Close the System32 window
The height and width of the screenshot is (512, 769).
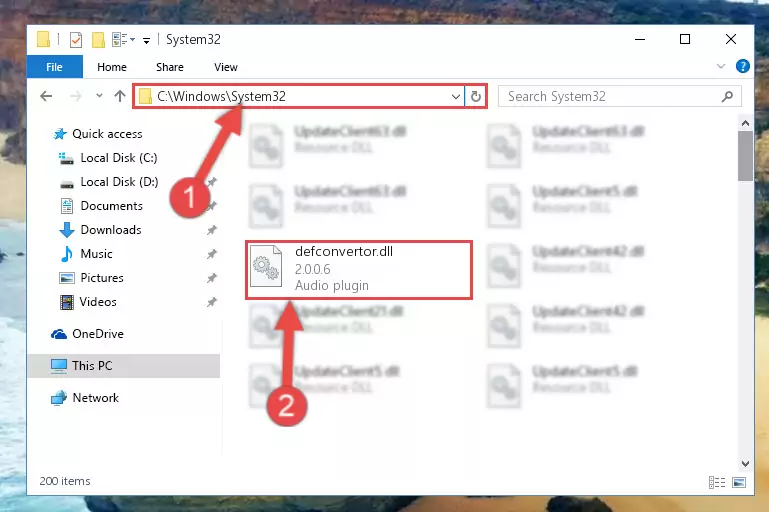(731, 39)
